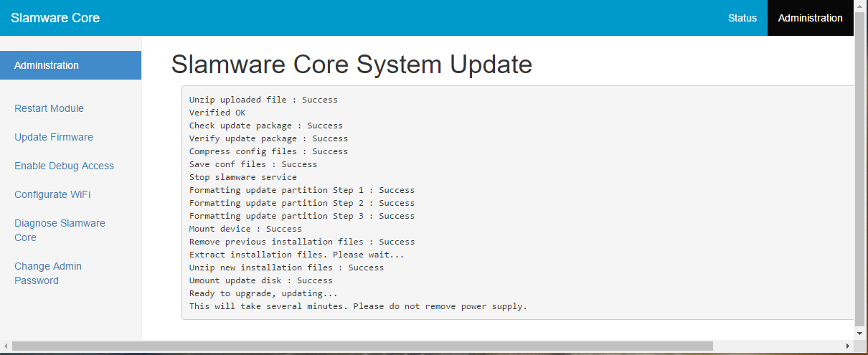The width and height of the screenshot is (868, 355).
Task: Open Enable Debug Access option
Action: 64,166
